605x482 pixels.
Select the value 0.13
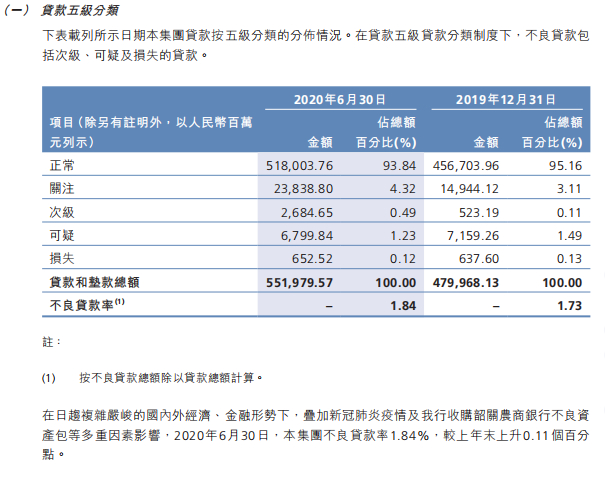click(x=569, y=259)
